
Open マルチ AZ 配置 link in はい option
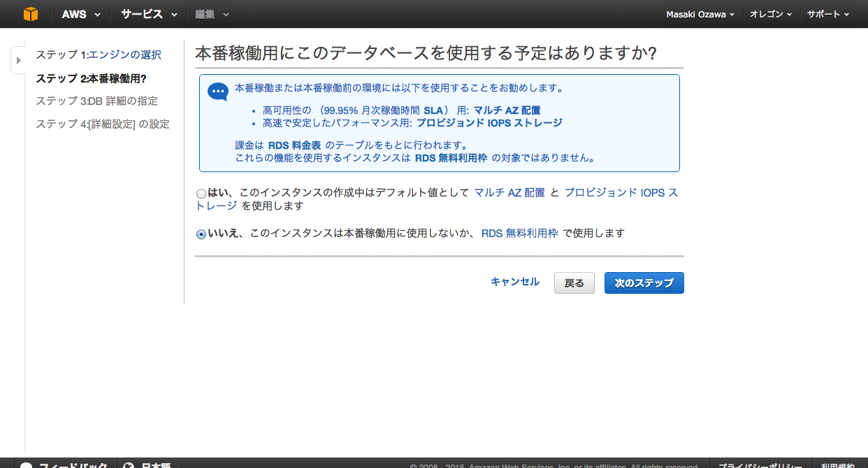point(509,192)
